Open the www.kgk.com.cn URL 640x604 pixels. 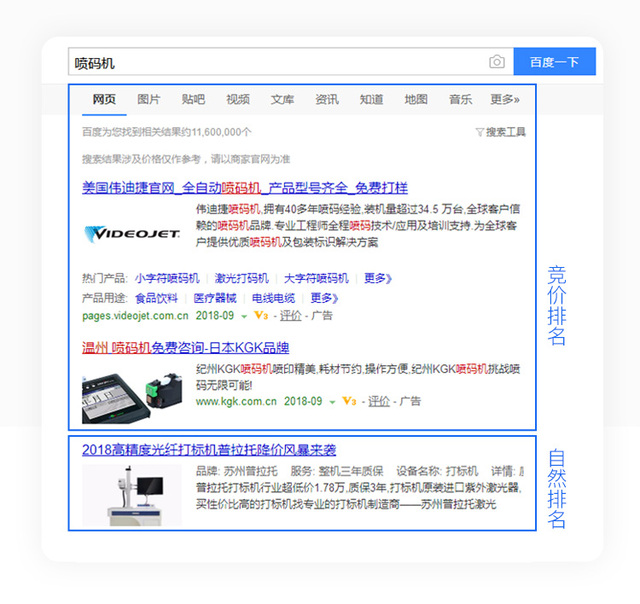click(236, 402)
